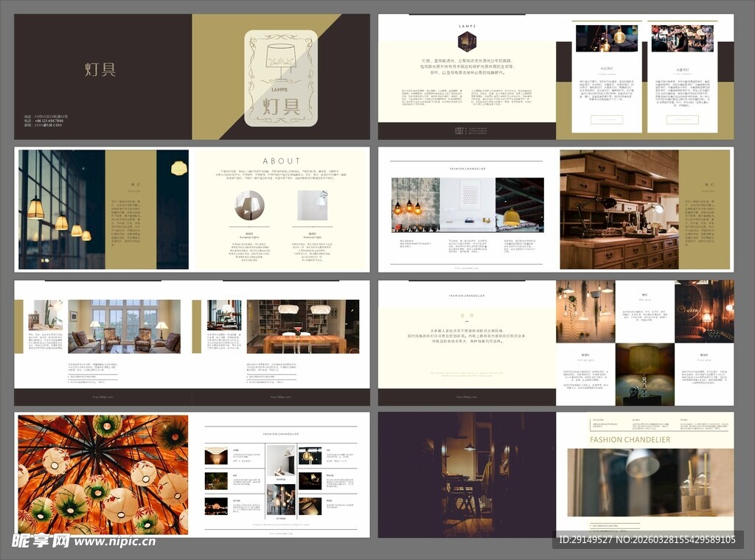The height and width of the screenshot is (560, 755).
Task: Open the wooden drawers desk lamp photo
Action: coord(619,210)
